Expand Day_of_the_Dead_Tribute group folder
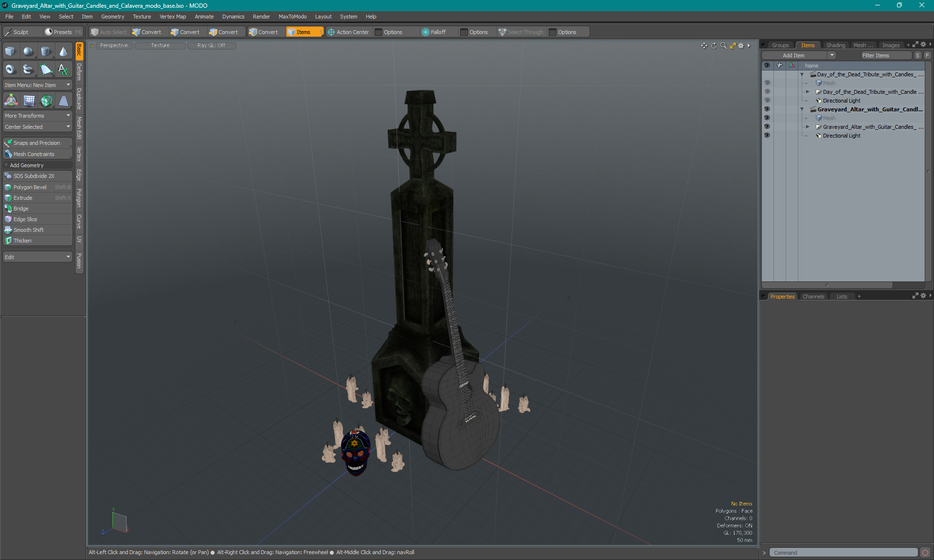The image size is (934, 560). (x=808, y=92)
